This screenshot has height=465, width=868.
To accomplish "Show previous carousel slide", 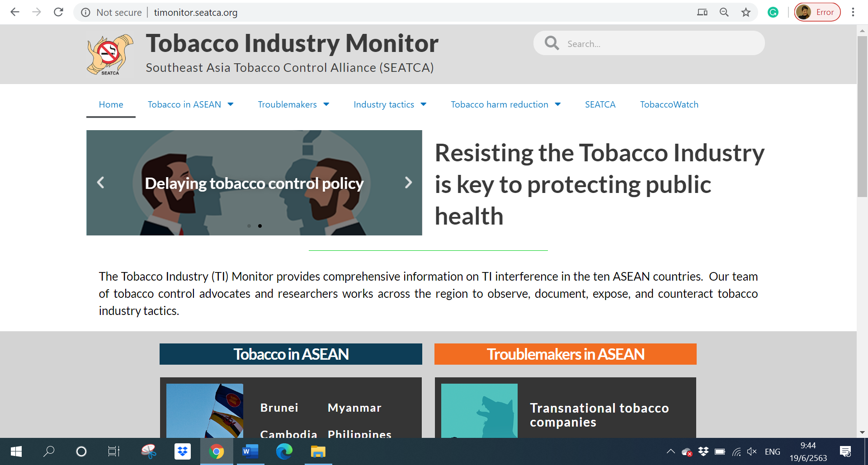I will (101, 183).
